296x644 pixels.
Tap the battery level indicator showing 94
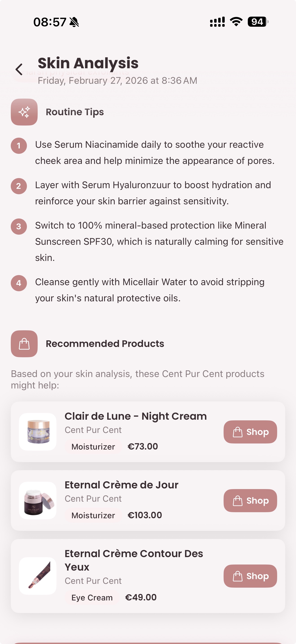point(257,22)
